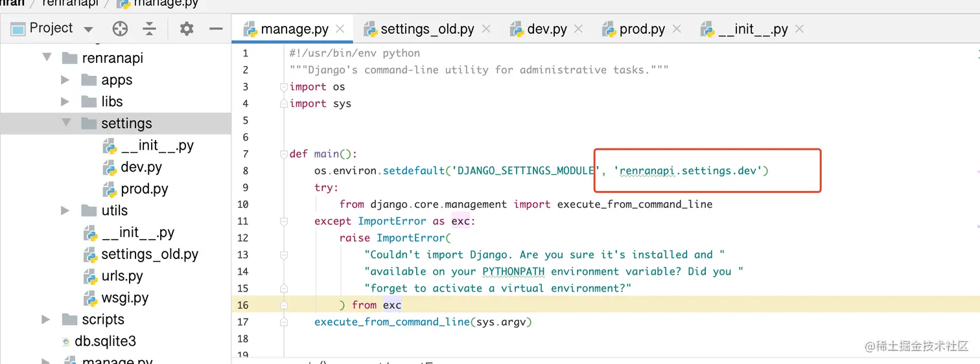Open wsgi.py in the project tree
980x364 pixels.
click(115, 298)
